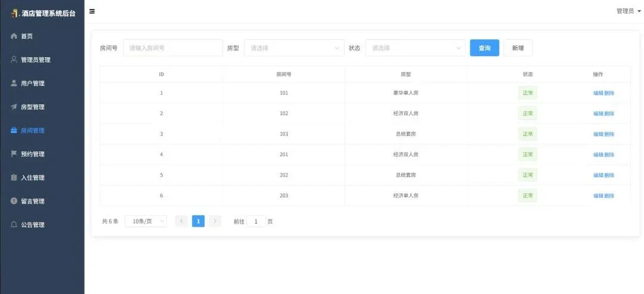Click the 房间号 column header
Image resolution: width=644 pixels, height=294 pixels.
coord(284,75)
